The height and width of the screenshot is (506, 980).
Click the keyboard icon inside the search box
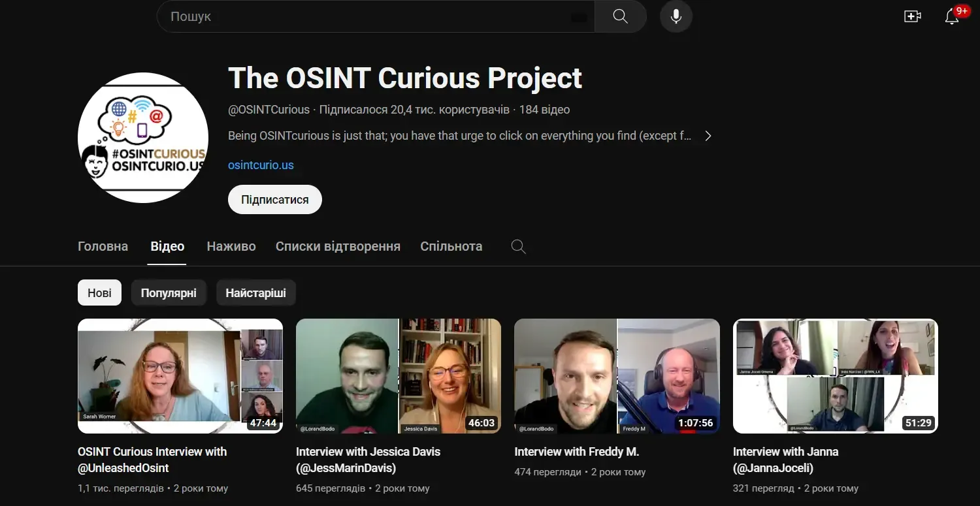pyautogui.click(x=578, y=18)
